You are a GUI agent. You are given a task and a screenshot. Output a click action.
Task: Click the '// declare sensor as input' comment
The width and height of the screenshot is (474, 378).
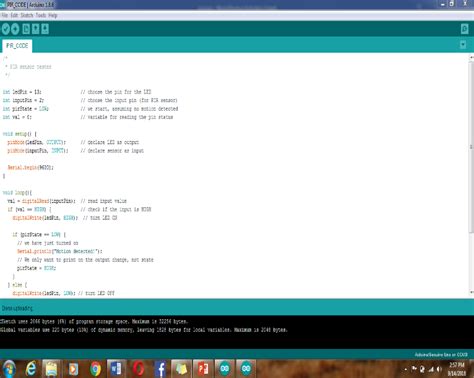click(x=112, y=151)
